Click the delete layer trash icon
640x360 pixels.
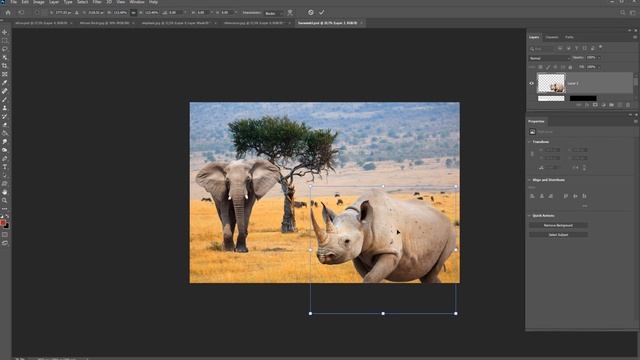[x=628, y=105]
